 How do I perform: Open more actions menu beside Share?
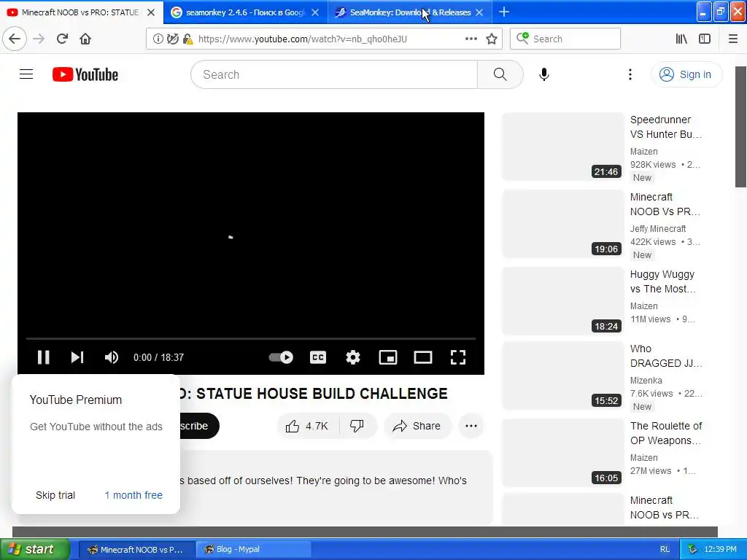click(x=471, y=426)
